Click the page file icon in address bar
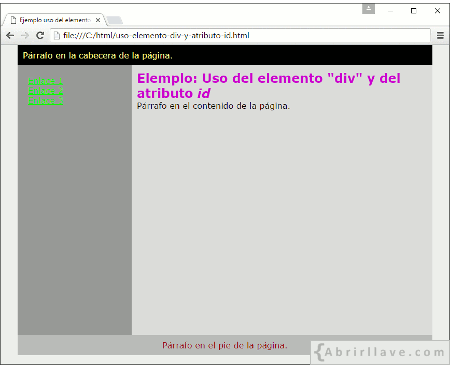Image resolution: width=453 pixels, height=369 pixels. (57, 35)
